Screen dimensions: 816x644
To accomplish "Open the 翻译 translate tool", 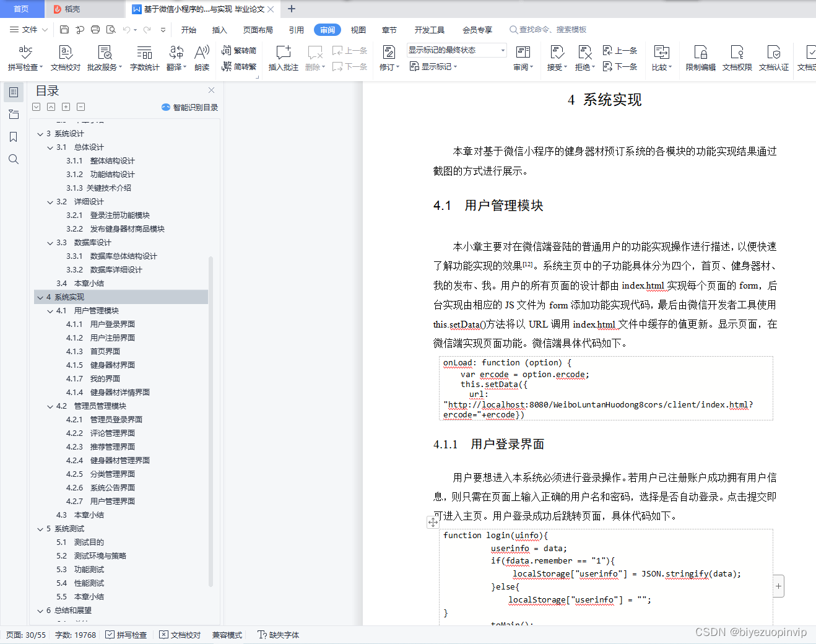I will tap(176, 58).
